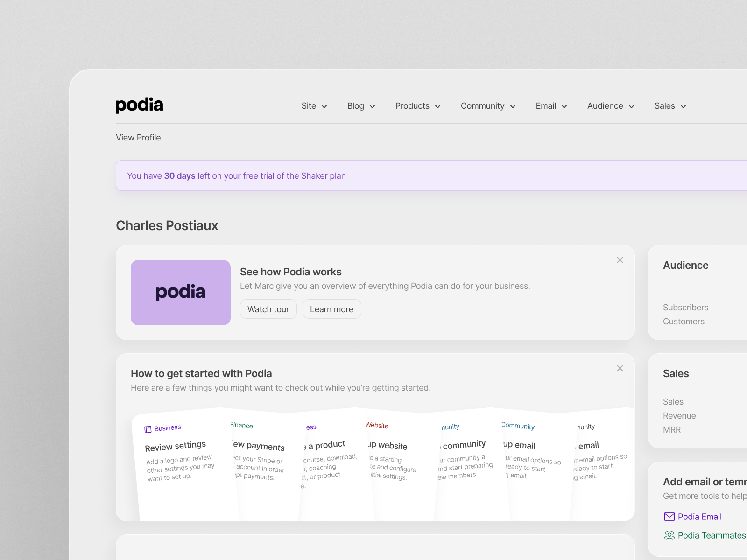Open View Profile
Image resolution: width=747 pixels, height=560 pixels.
138,137
